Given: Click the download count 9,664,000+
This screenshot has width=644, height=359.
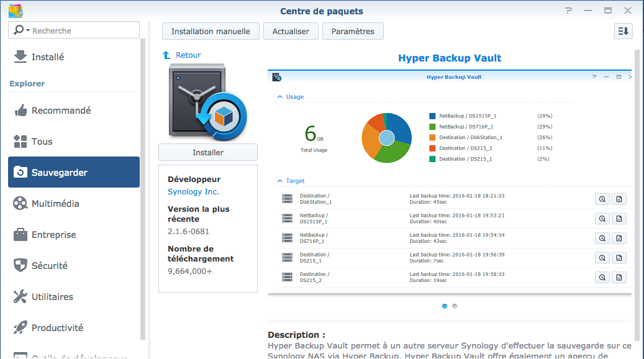Looking at the screenshot, I should pyautogui.click(x=190, y=271).
